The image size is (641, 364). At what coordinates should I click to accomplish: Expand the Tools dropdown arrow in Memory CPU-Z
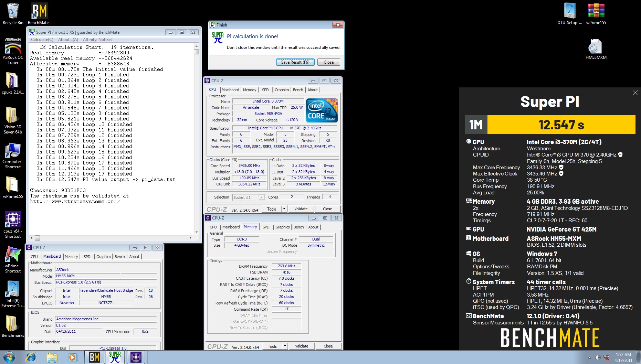pyautogui.click(x=285, y=346)
